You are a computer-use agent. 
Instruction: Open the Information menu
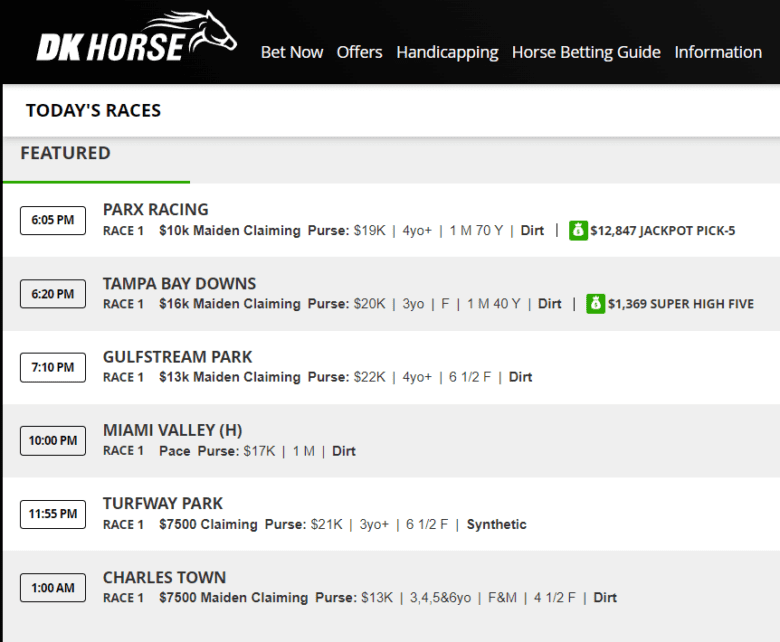click(x=718, y=52)
